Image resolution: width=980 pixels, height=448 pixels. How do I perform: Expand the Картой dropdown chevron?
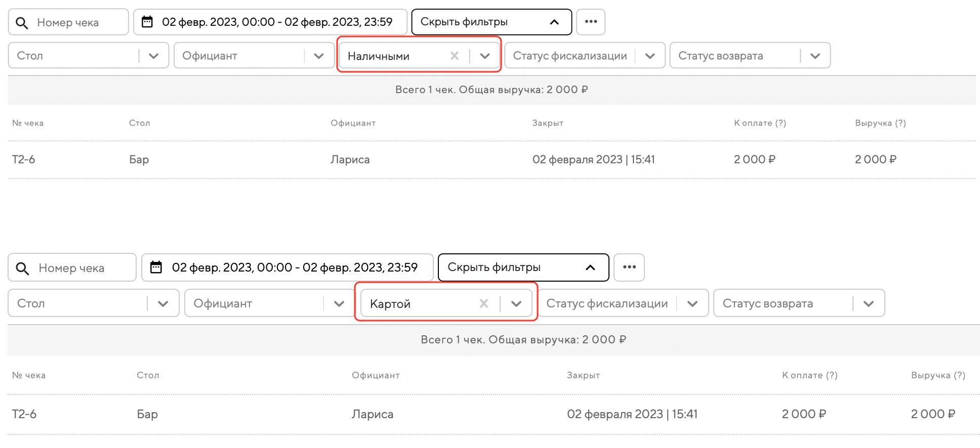[516, 303]
